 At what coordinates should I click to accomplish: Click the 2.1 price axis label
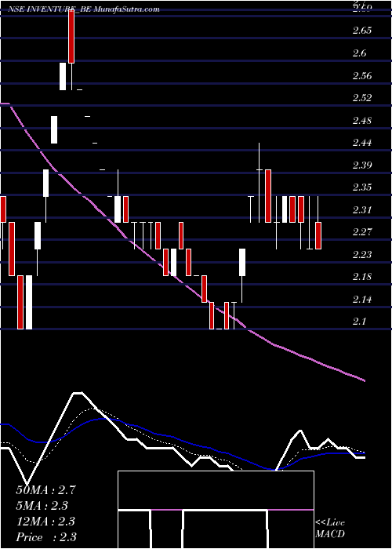(359, 322)
